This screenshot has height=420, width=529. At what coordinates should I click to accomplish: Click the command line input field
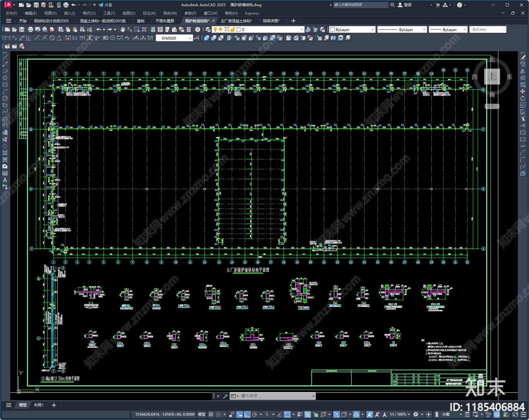(276, 396)
